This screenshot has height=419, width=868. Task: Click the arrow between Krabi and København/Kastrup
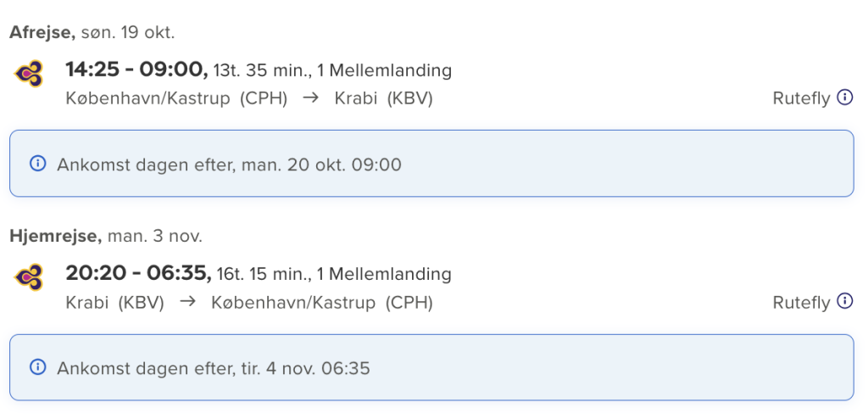pos(188,302)
